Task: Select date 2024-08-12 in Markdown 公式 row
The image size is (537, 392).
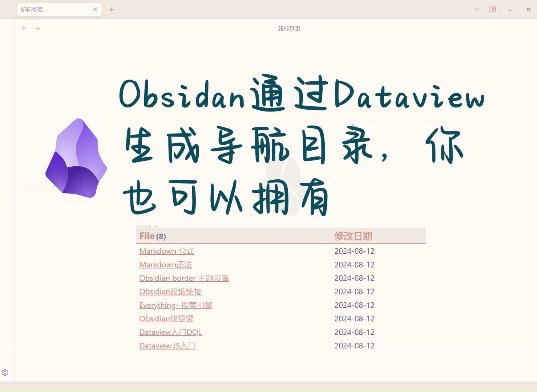Action: tap(354, 251)
